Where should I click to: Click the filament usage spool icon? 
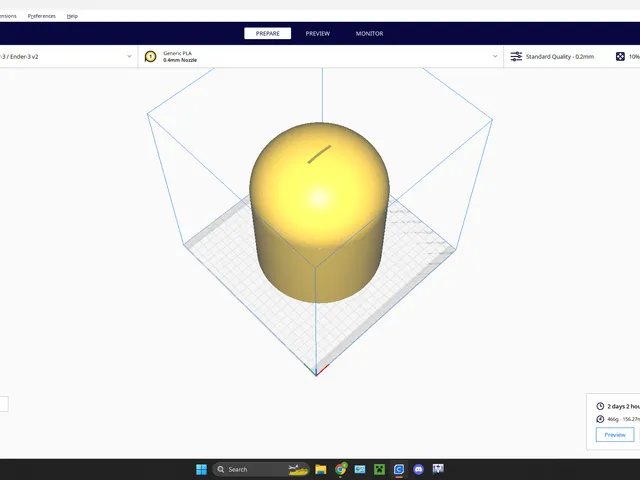coord(600,419)
